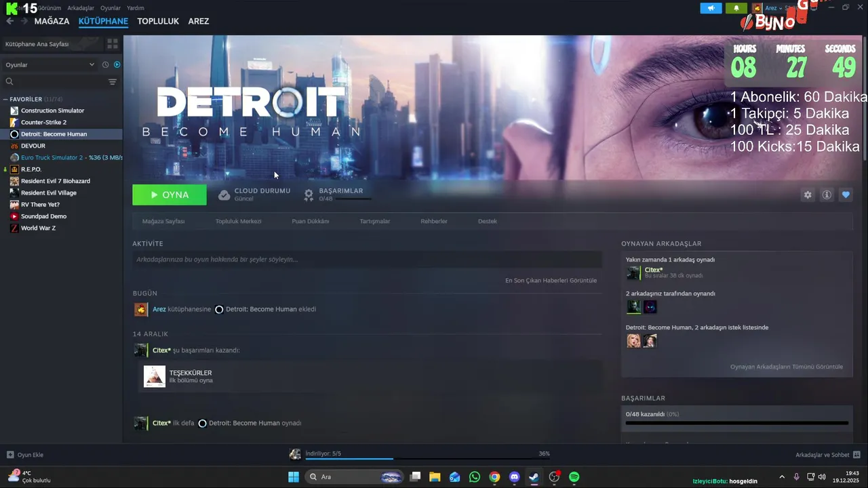Click the 0/48 achievements progress bar
The image size is (868, 488).
(x=736, y=423)
